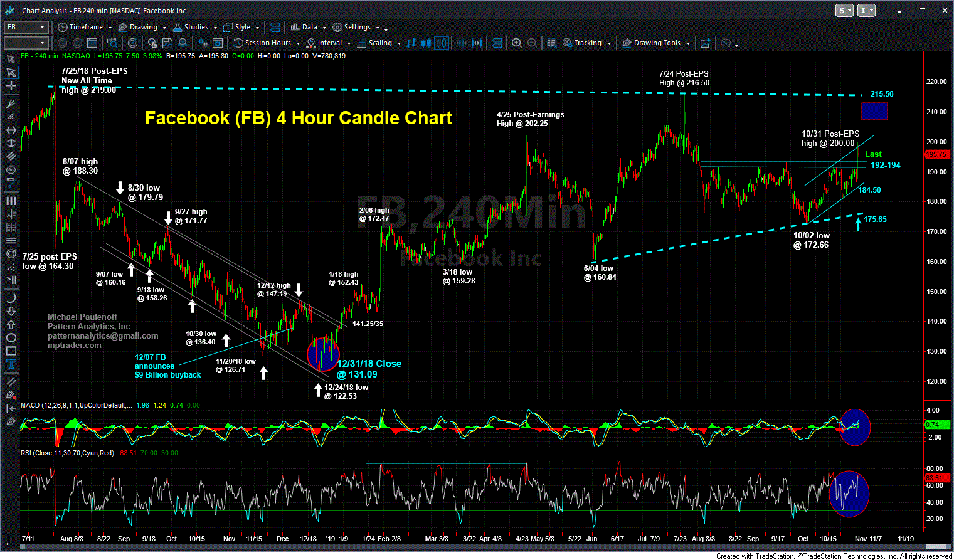
Task: Click the save chart disk icon
Action: (x=167, y=43)
